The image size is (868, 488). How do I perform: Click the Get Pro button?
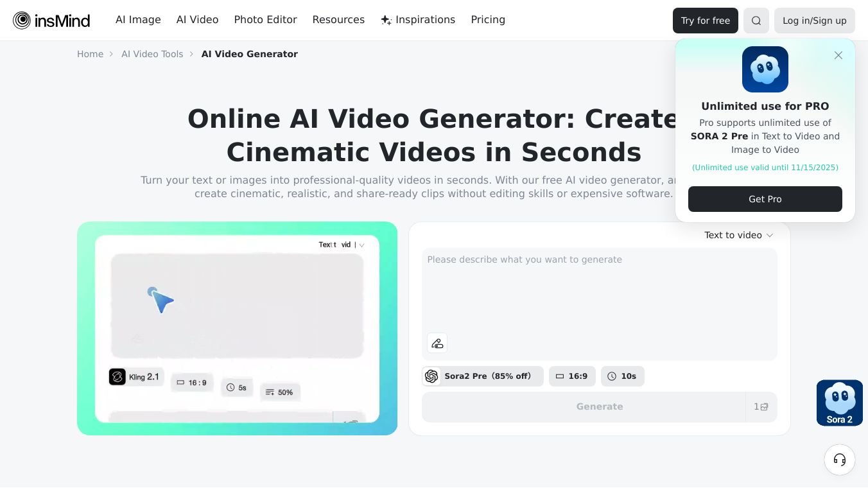coord(765,199)
